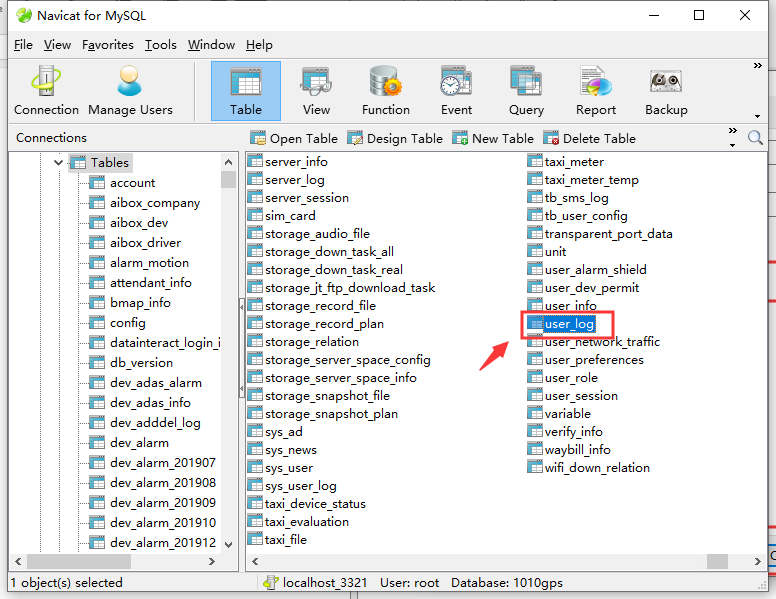This screenshot has width=776, height=599.
Task: Click the Report toolbar icon
Action: 596,91
